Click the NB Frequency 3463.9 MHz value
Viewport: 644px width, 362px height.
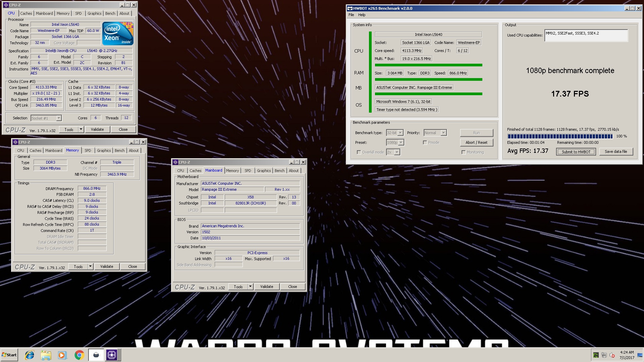[117, 174]
